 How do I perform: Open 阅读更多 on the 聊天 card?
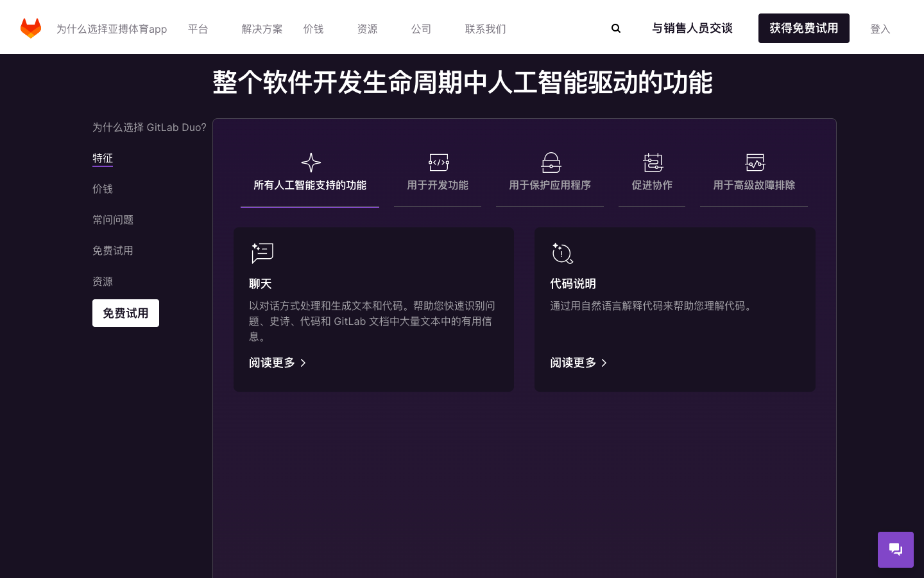coord(272,363)
